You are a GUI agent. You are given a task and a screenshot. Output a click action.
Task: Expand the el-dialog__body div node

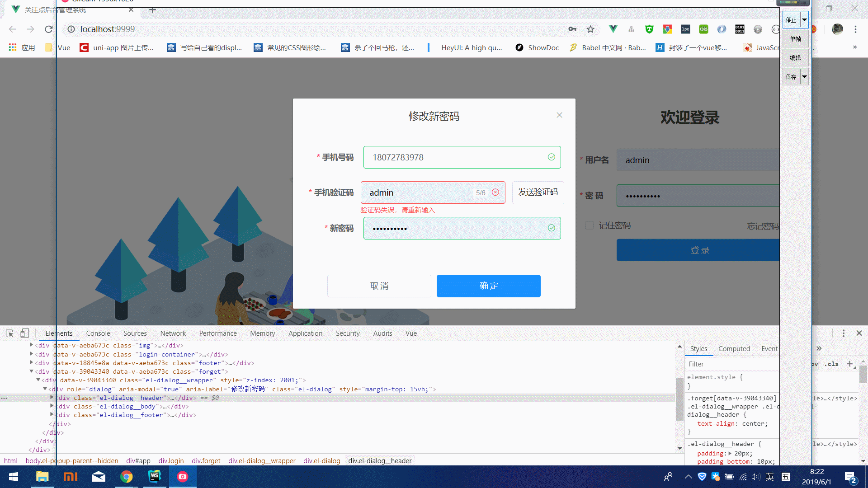click(52, 406)
